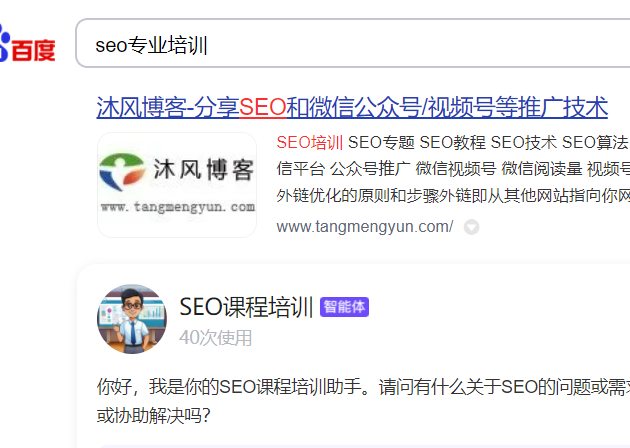Open the www.tangmengyun.com/ URL link
The width and height of the screenshot is (630, 448).
365,227
